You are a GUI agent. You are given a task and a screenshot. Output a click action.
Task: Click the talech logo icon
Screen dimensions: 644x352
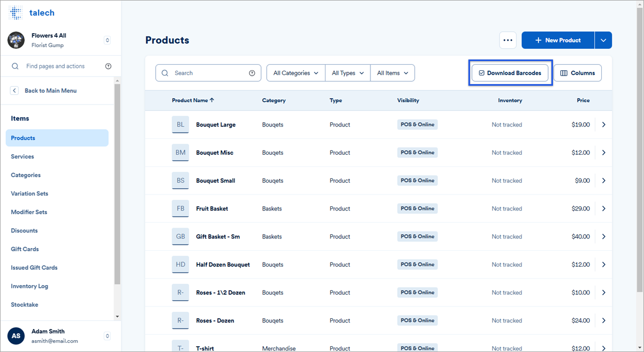tap(16, 12)
